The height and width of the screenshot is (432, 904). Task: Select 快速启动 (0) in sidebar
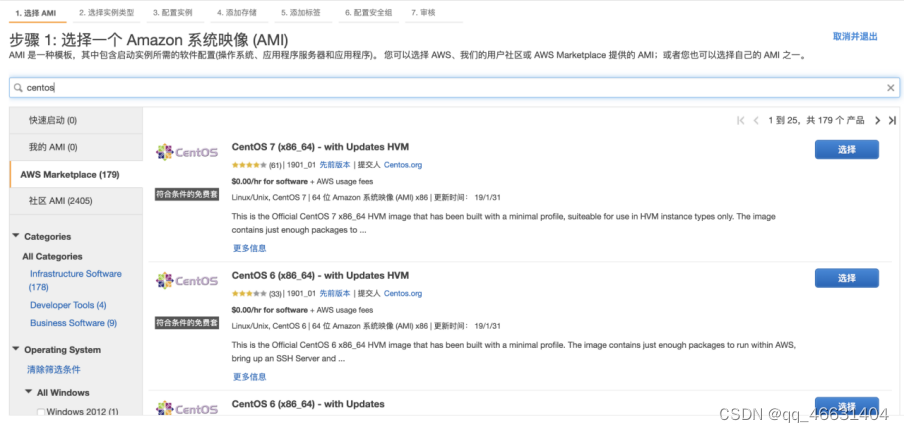click(76, 120)
